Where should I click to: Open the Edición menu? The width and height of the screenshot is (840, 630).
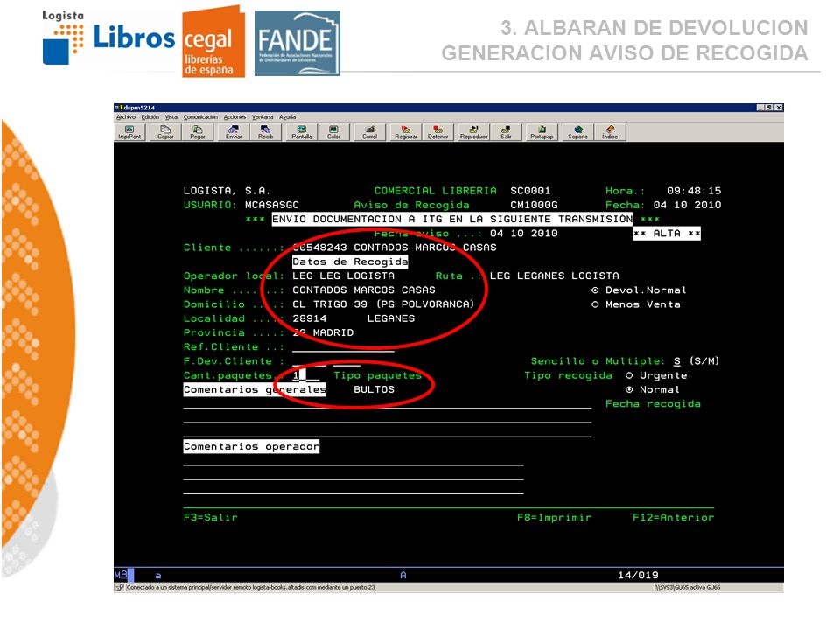point(150,116)
